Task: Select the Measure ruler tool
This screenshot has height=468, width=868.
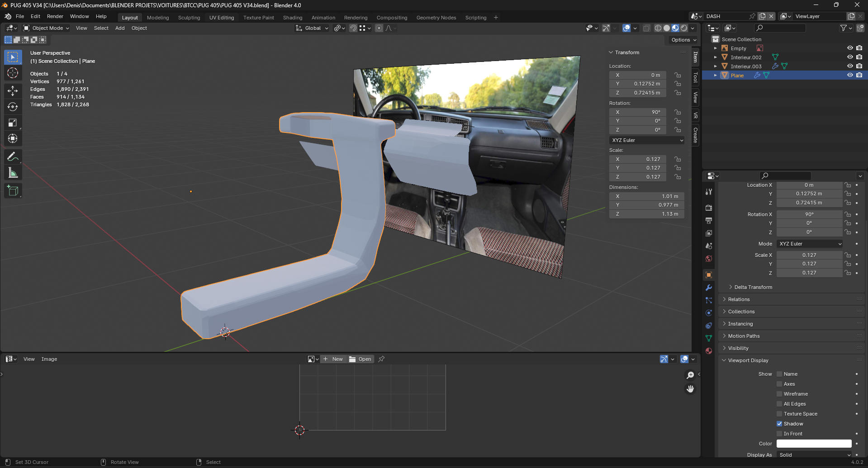Action: tap(13, 172)
